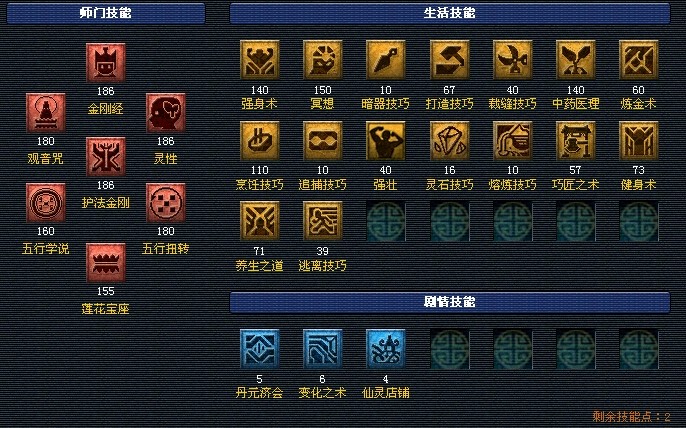Select the 中药医理 herb icon
Viewport: 686px width, 428px height.
coord(575,60)
